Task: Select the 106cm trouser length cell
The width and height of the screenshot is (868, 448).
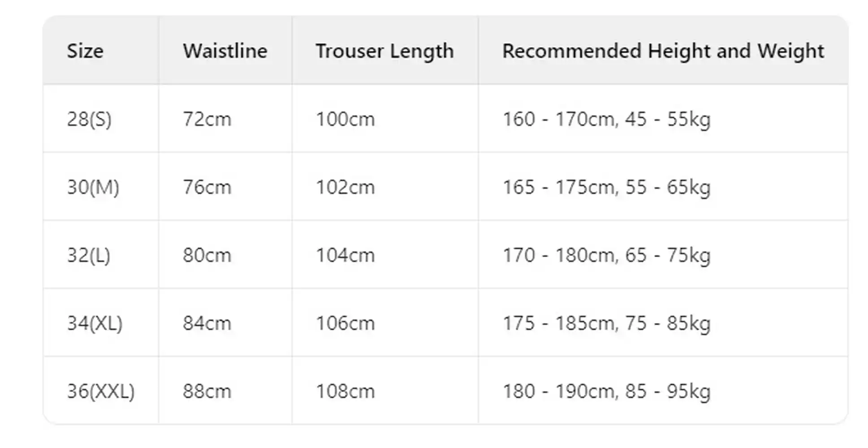Action: click(x=345, y=323)
